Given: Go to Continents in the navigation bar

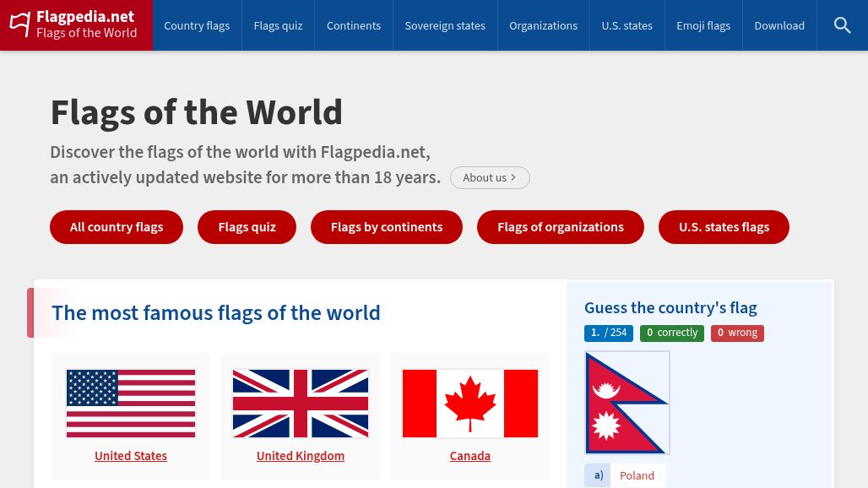Looking at the screenshot, I should (354, 25).
